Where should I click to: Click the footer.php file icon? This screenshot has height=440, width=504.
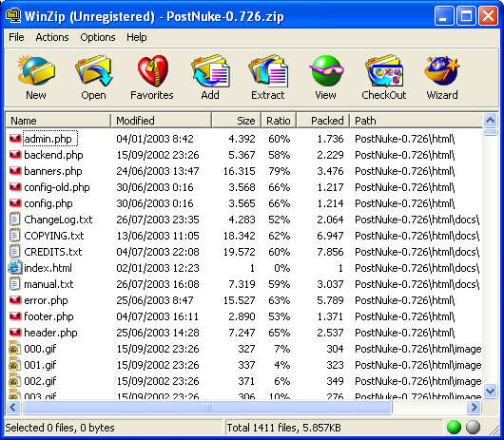15,316
